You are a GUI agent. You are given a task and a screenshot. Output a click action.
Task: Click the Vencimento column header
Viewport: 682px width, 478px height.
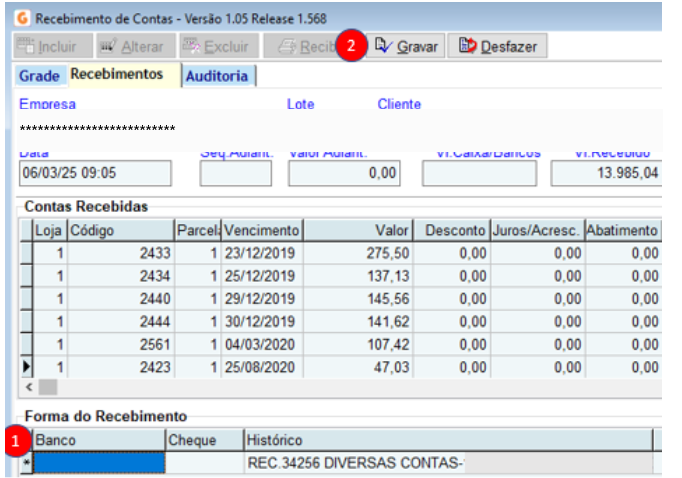coord(262,230)
